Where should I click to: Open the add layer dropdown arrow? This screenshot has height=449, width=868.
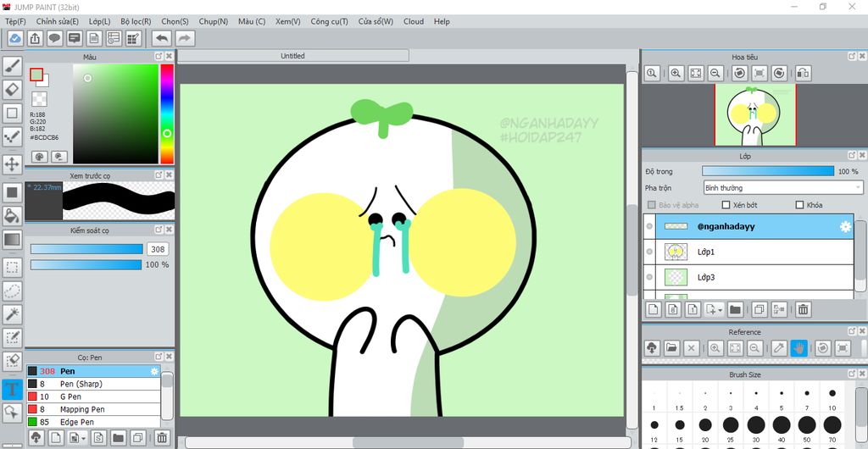point(721,310)
